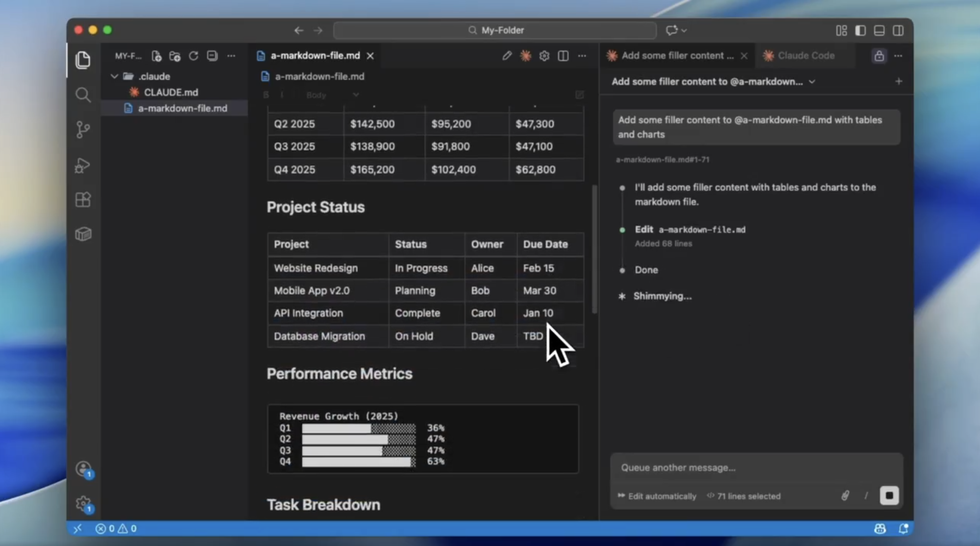Click the attach file paperclip icon

(845, 495)
